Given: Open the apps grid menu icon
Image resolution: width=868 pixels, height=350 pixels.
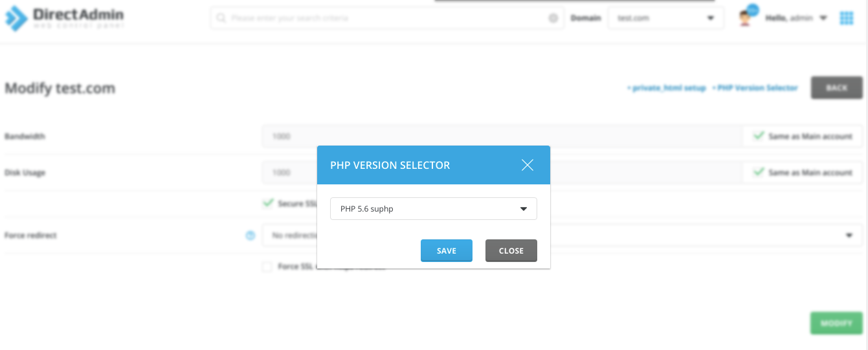Looking at the screenshot, I should pos(847,18).
